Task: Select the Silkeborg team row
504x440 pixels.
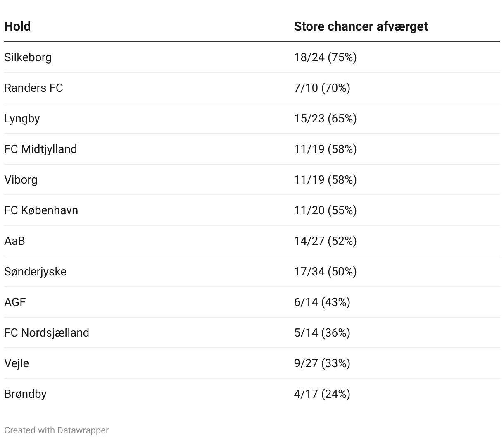Action: pos(28,57)
